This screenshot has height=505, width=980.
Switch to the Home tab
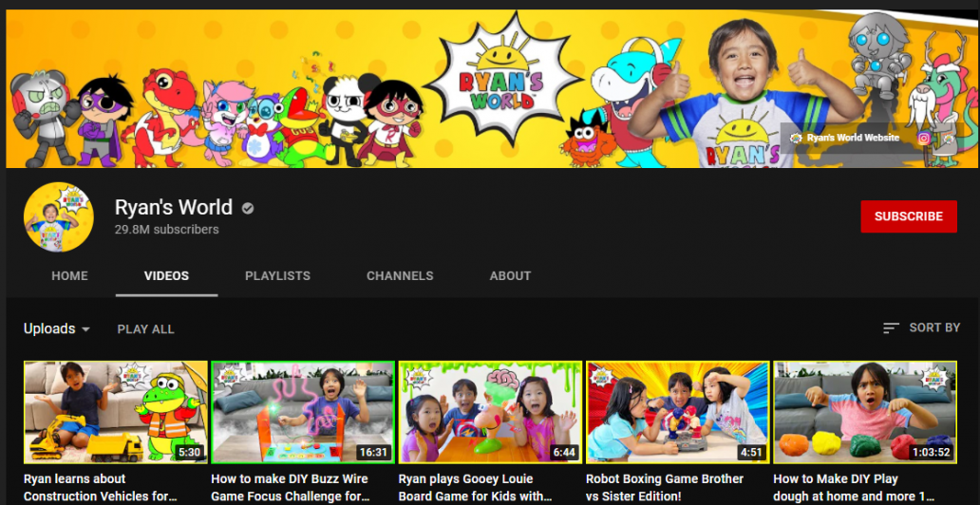[x=69, y=275]
